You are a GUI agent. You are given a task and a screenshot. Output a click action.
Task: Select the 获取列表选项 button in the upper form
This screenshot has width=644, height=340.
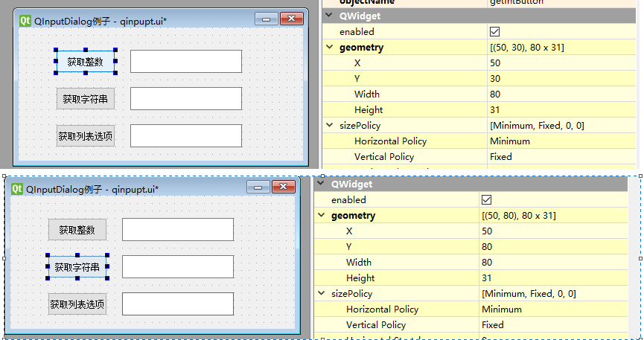click(86, 136)
